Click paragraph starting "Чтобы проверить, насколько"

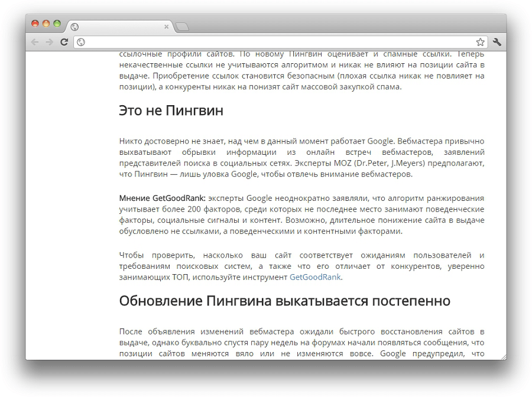(x=301, y=266)
